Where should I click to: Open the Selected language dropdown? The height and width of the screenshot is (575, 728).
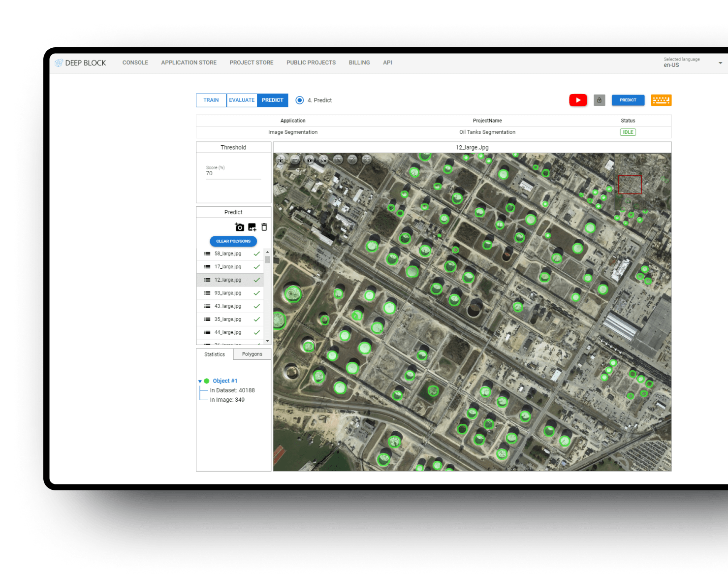pos(719,63)
